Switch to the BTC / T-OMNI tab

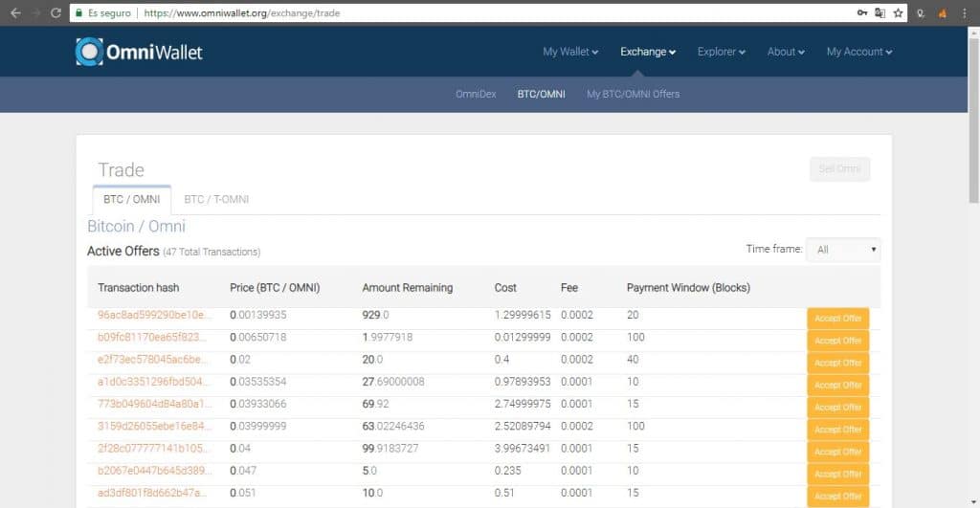tap(216, 199)
